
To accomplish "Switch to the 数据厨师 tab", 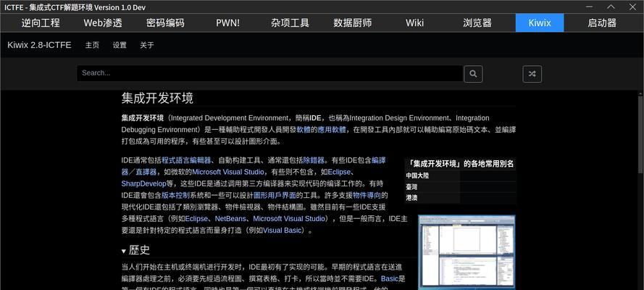I will tap(352, 22).
